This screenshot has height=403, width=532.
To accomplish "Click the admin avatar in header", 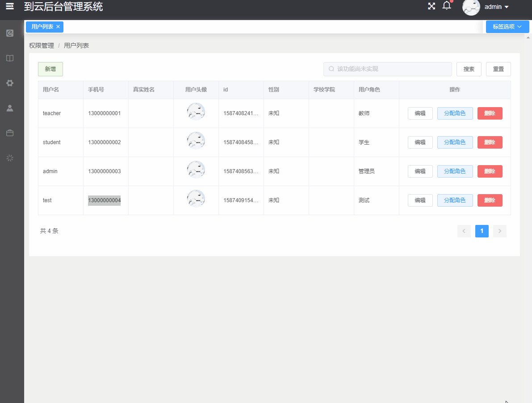I will pyautogui.click(x=471, y=7).
